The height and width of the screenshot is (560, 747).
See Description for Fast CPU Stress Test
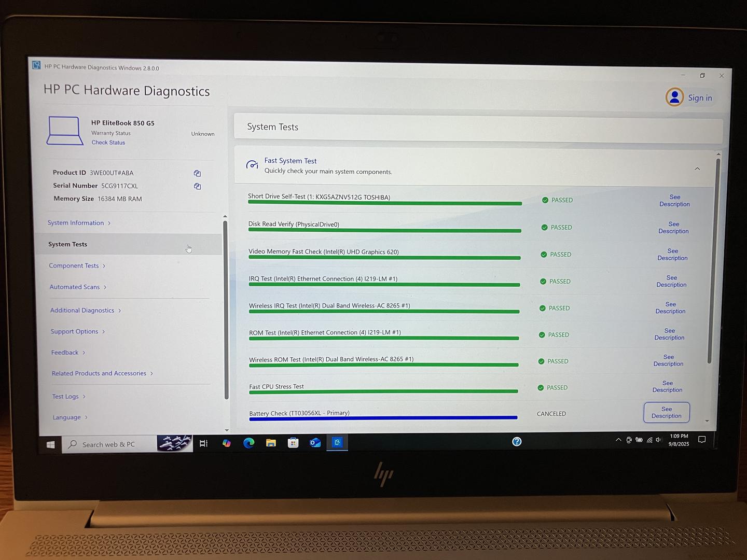(667, 387)
